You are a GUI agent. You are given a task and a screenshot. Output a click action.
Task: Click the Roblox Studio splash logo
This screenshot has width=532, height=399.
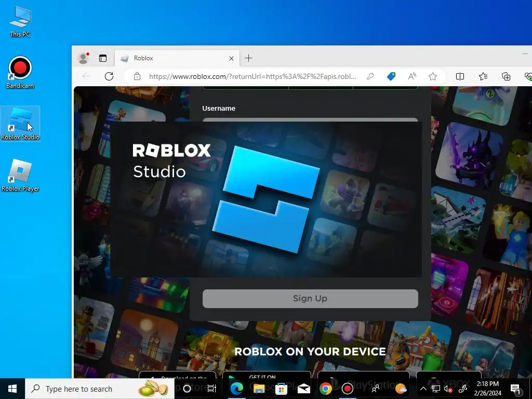tap(265, 199)
